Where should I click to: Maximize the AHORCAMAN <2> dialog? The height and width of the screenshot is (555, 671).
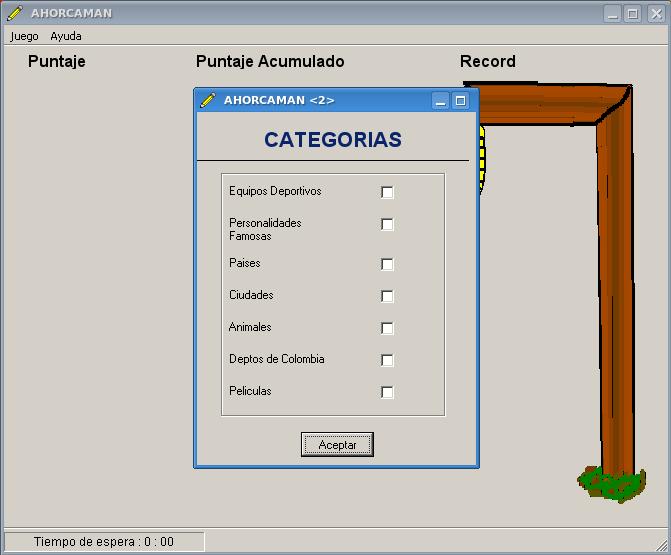(460, 101)
